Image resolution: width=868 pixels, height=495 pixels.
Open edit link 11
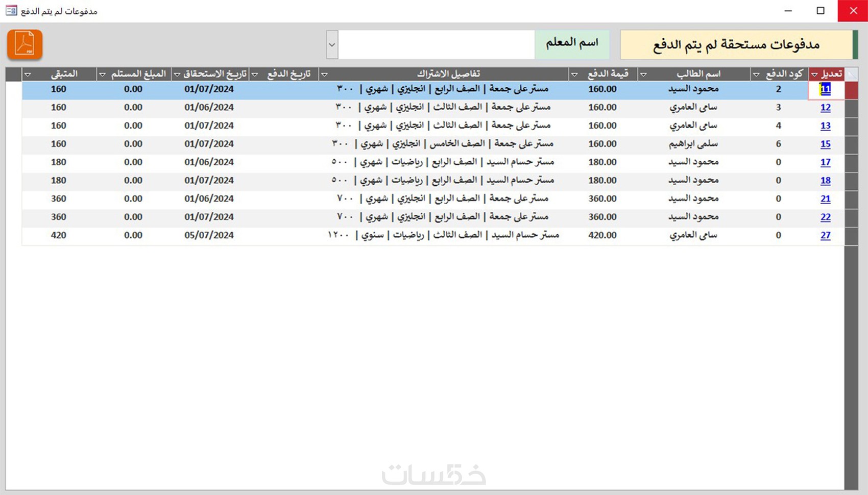coord(825,89)
